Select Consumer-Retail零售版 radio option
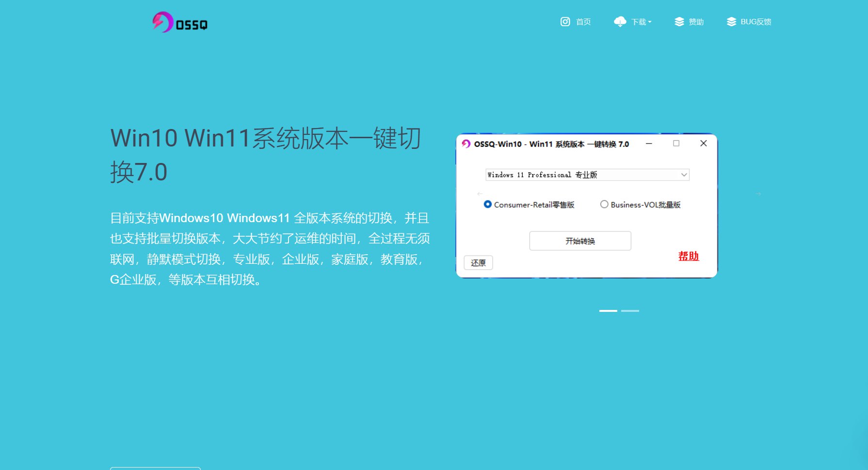The image size is (868, 470). click(529, 205)
